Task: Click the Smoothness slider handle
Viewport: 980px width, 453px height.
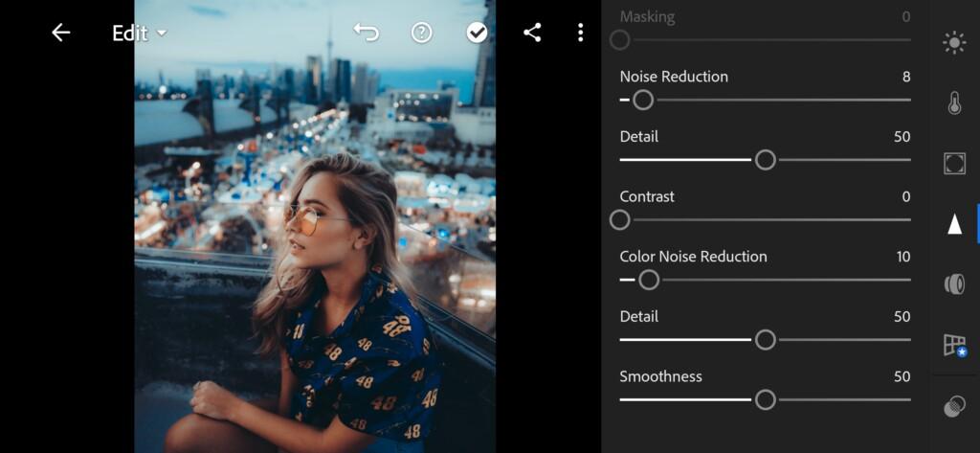Action: [765, 399]
